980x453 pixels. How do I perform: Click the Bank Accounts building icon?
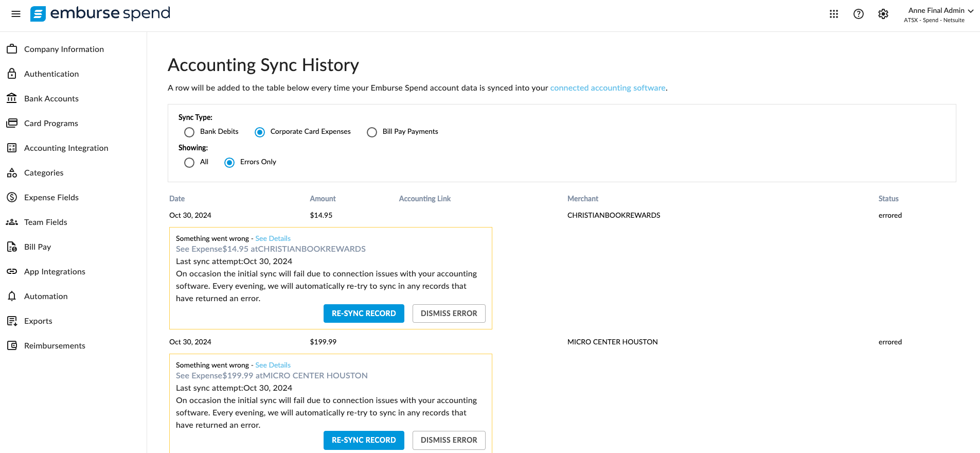click(12, 98)
